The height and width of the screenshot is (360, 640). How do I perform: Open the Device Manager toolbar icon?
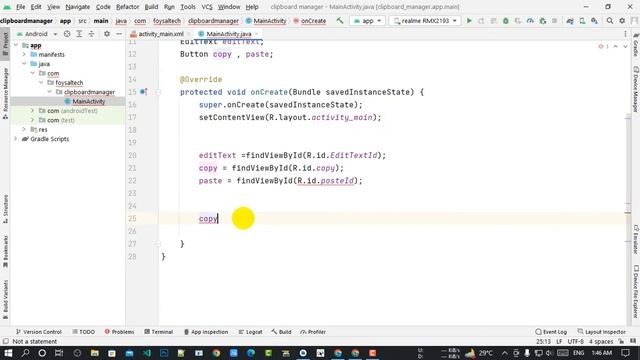tap(582, 20)
